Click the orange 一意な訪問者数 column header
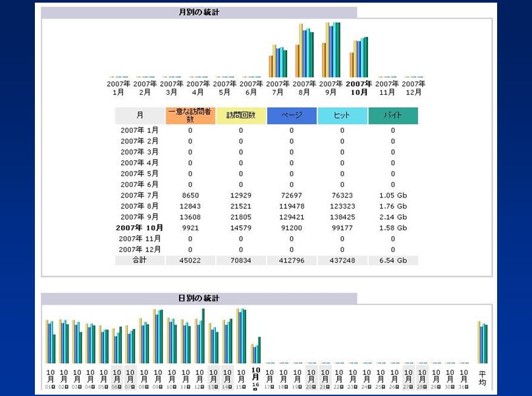Screen dimensions: 532x396 pyautogui.click(x=190, y=116)
